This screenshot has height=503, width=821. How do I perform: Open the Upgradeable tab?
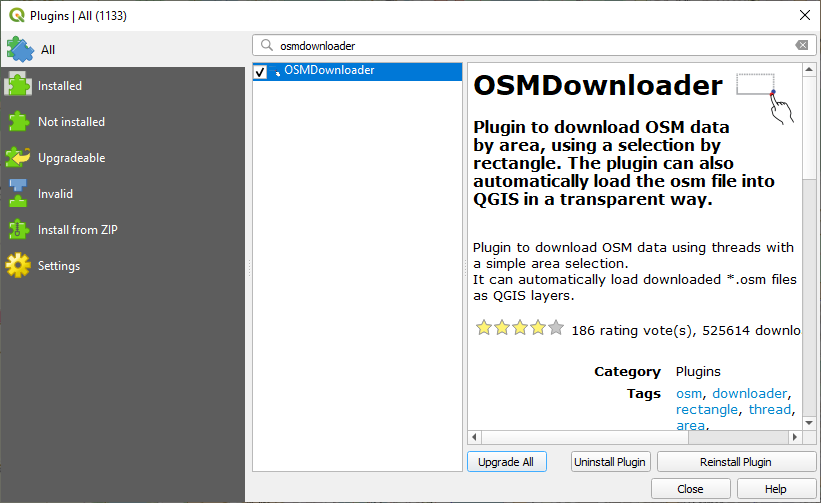tap(71, 158)
